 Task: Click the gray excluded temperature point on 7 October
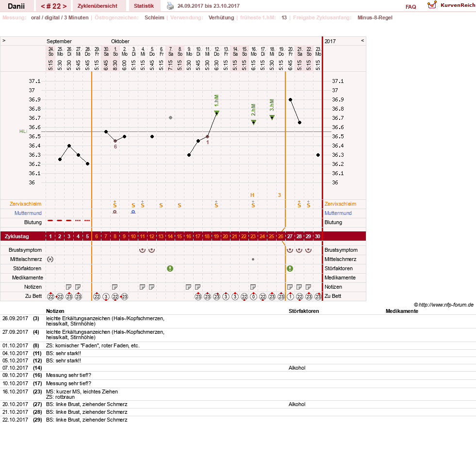pyautogui.click(x=171, y=118)
